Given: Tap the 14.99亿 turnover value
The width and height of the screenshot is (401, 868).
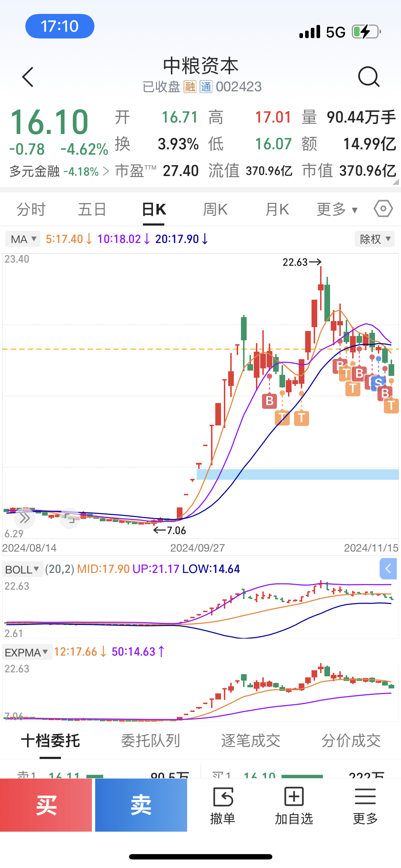Looking at the screenshot, I should point(370,144).
